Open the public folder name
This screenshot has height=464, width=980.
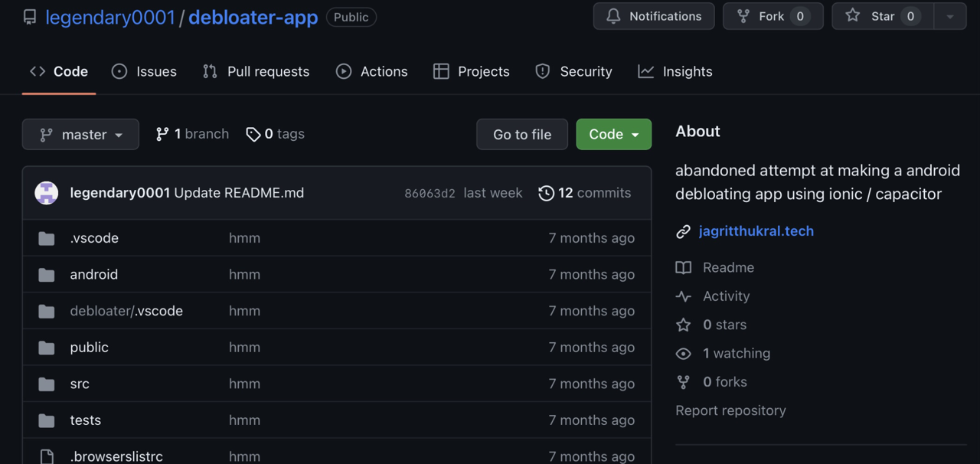coord(89,348)
